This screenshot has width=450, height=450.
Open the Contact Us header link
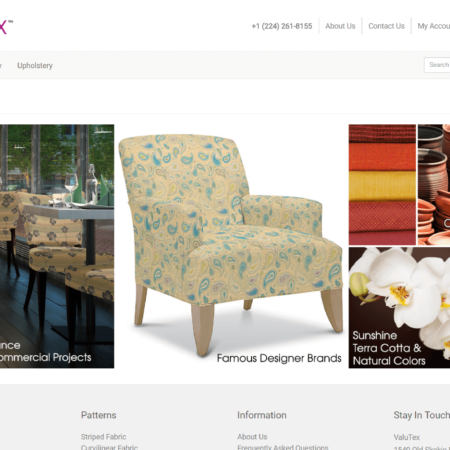coord(386,26)
